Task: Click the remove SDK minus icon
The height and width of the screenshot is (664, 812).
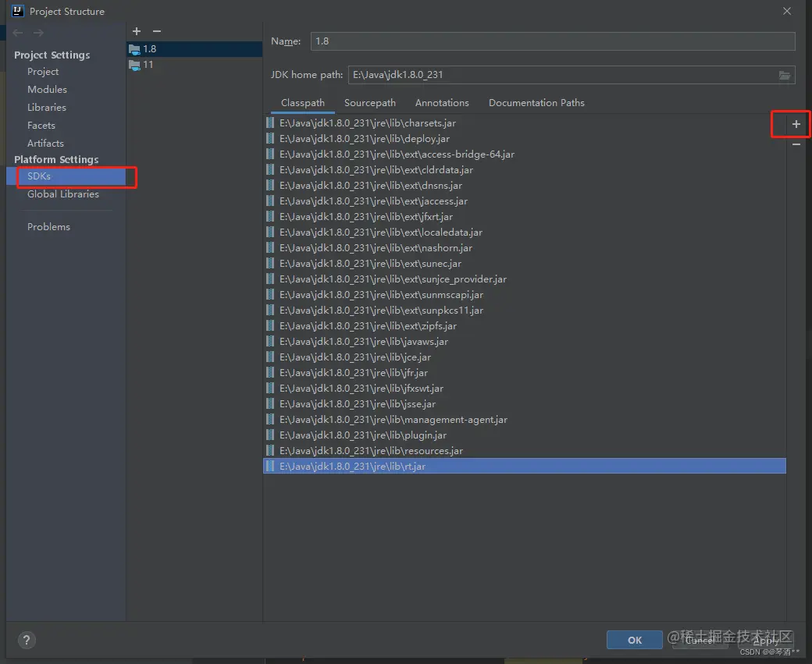Action: point(157,31)
